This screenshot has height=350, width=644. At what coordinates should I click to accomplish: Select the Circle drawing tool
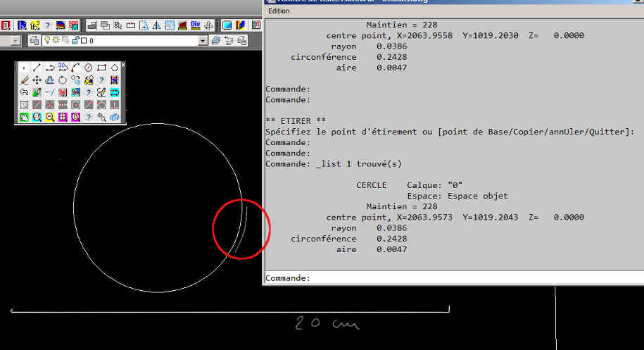89,68
